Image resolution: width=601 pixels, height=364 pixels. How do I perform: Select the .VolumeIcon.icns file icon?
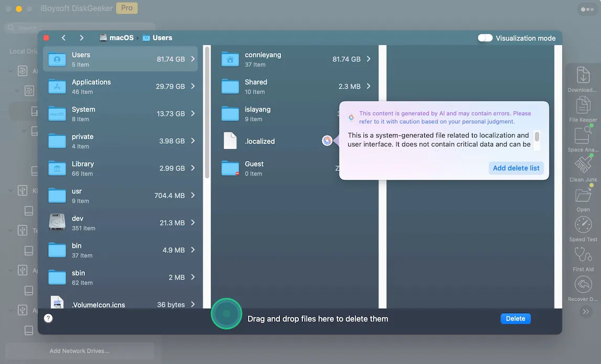tap(57, 302)
